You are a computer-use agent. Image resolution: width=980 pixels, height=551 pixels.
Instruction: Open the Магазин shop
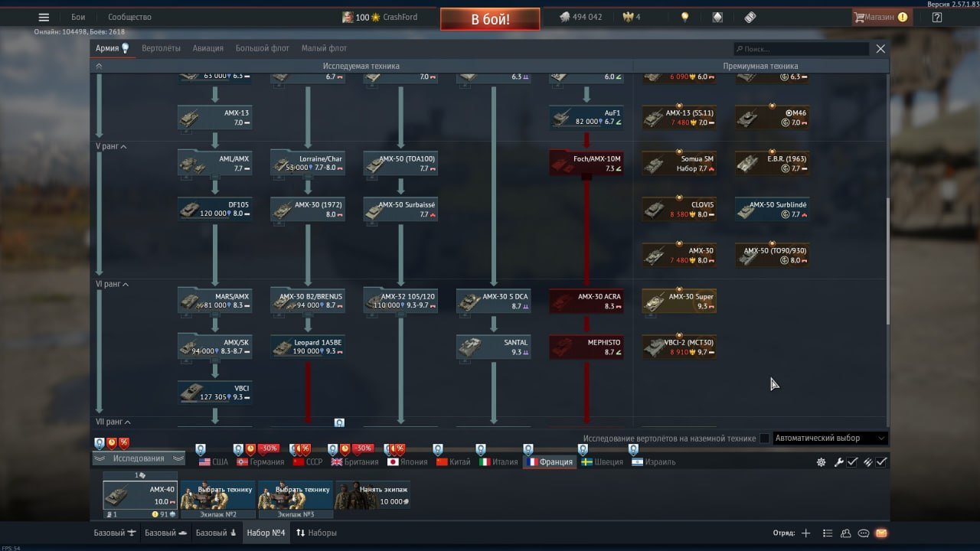(x=881, y=17)
